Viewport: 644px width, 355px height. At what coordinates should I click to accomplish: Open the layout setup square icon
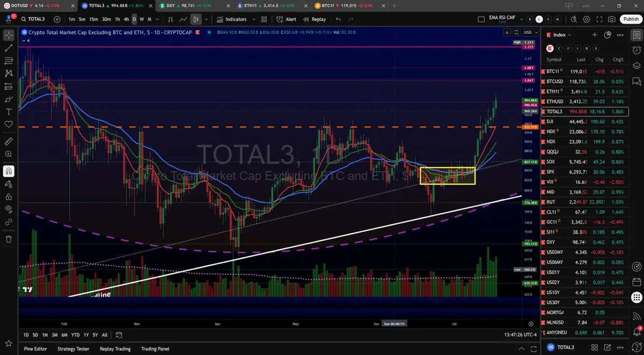coord(481,19)
